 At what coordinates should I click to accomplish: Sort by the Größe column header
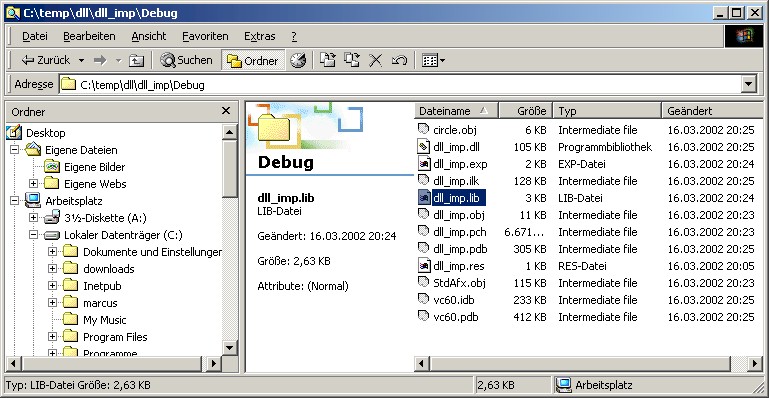pyautogui.click(x=526, y=111)
